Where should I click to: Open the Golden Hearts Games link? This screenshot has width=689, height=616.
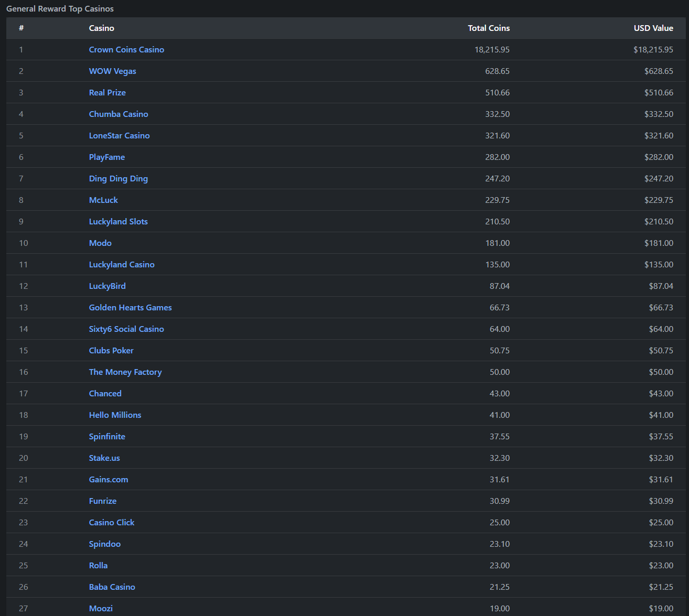click(x=130, y=307)
